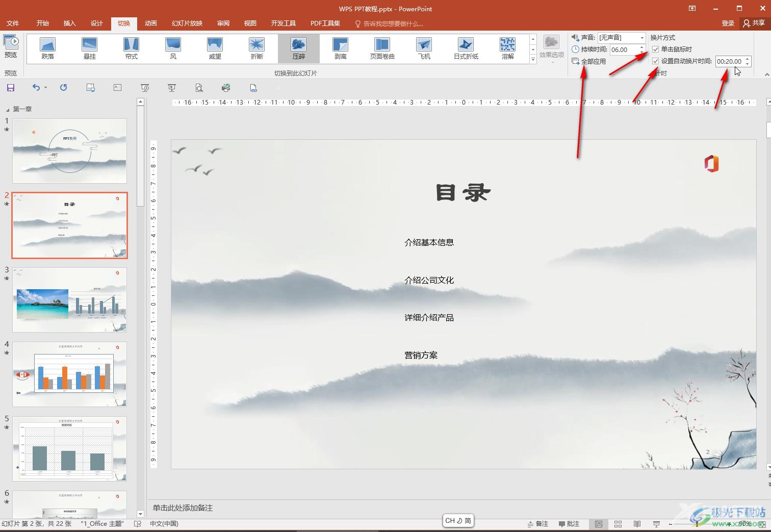Viewport: 771px width, 532px height.
Task: Click the zoom out minus button
Action: point(670,524)
